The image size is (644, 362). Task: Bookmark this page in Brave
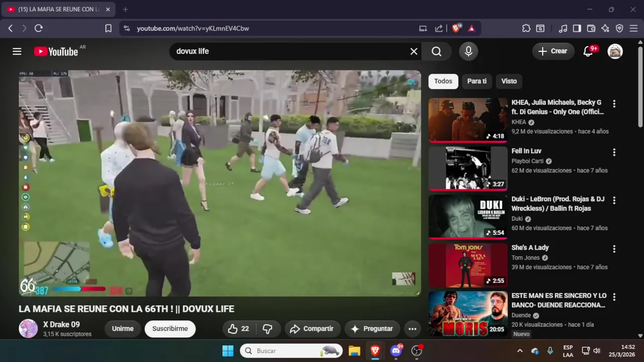click(x=108, y=28)
